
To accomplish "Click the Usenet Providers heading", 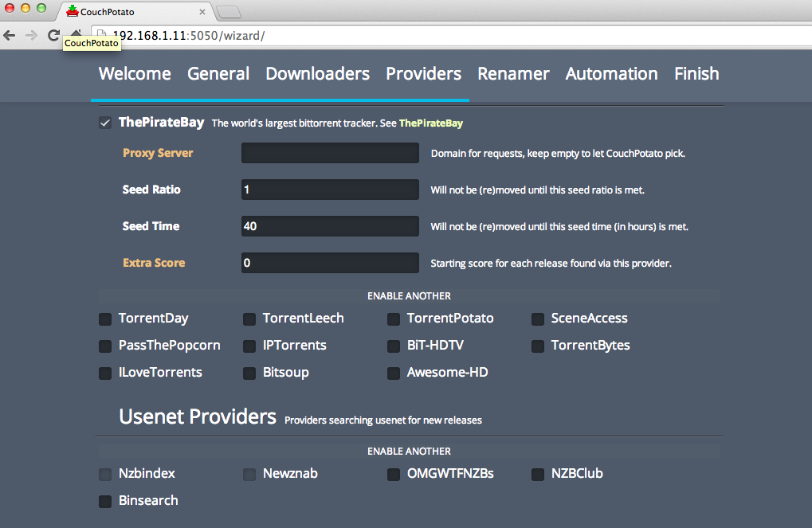I will [x=198, y=417].
